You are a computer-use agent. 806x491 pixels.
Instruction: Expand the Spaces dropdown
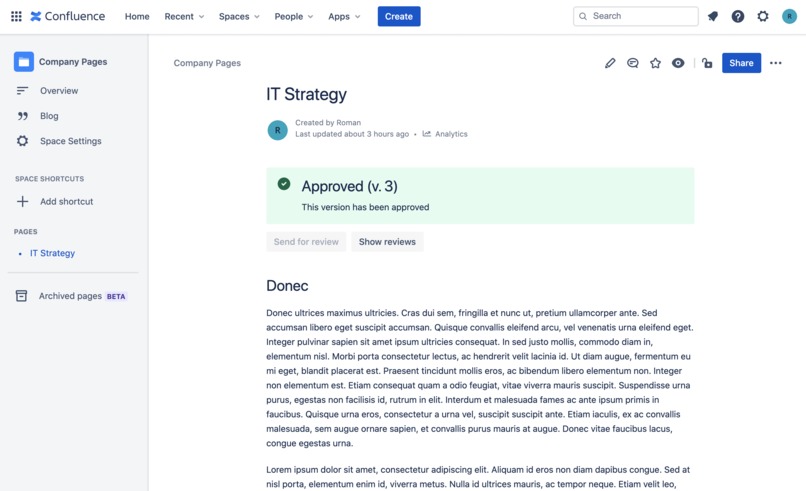click(239, 16)
